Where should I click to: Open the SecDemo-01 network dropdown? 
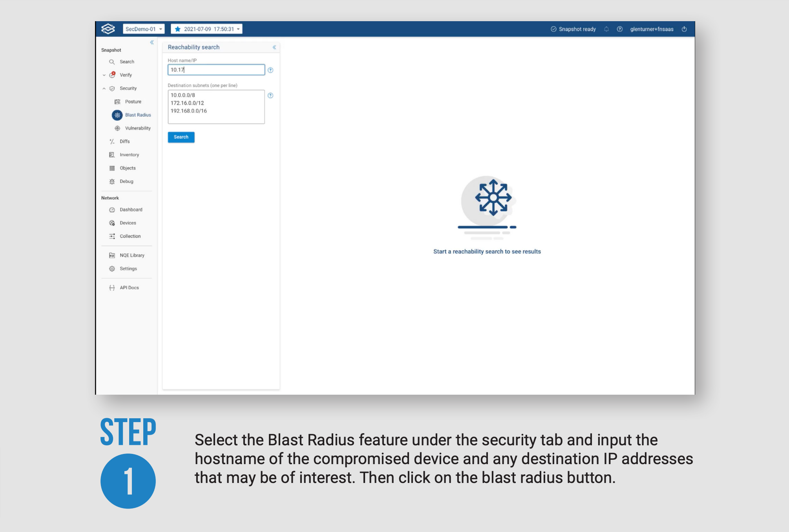pos(144,29)
